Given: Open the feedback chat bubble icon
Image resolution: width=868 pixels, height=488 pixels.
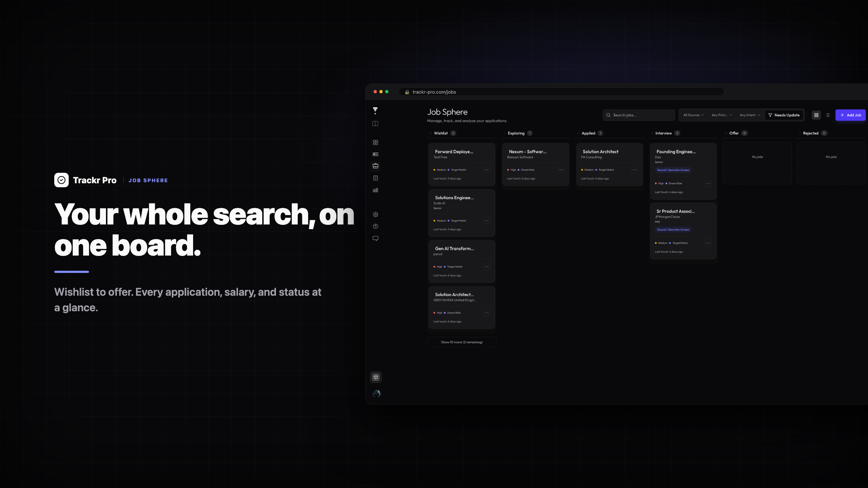Looking at the screenshot, I should (x=375, y=239).
